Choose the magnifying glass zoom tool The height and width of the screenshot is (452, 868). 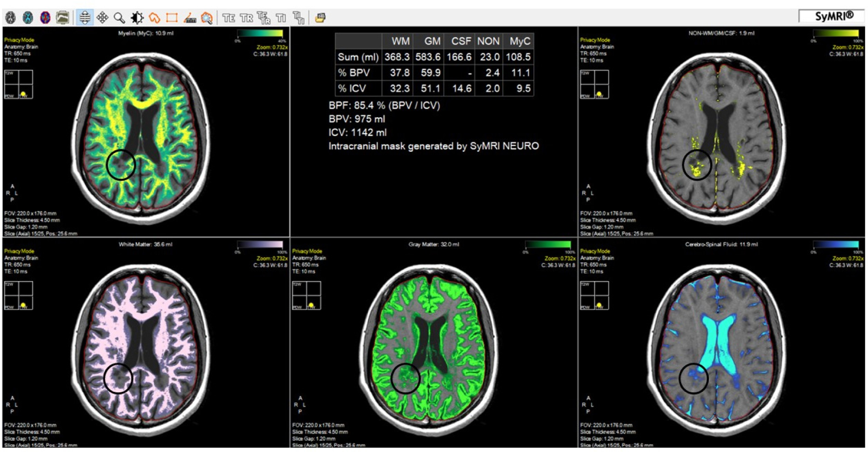click(x=119, y=18)
